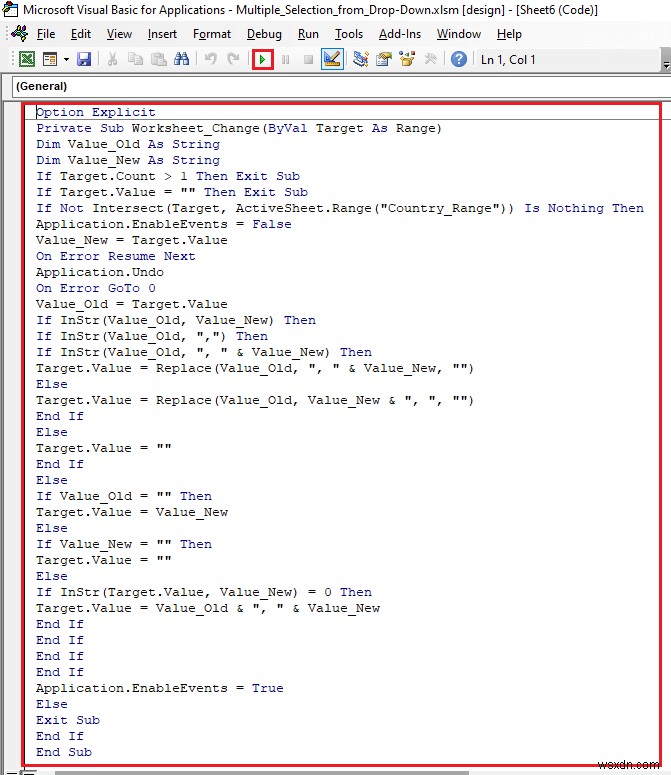The image size is (671, 775).
Task: Open the Edit menu
Action: pyautogui.click(x=81, y=34)
